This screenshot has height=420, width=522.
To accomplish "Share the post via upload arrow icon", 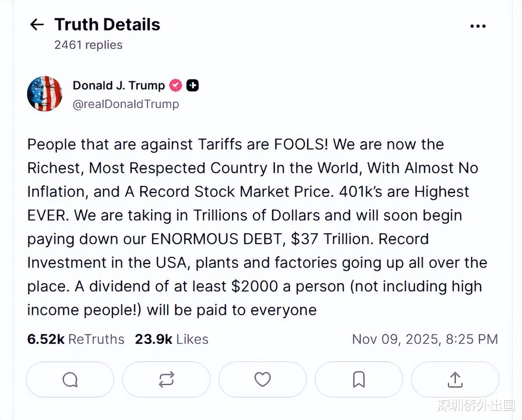I will [x=455, y=379].
